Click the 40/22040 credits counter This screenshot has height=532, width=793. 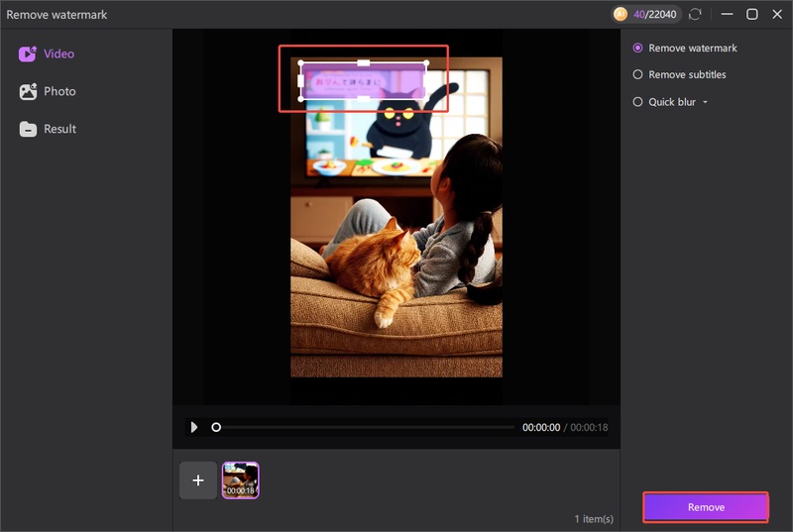click(x=656, y=15)
